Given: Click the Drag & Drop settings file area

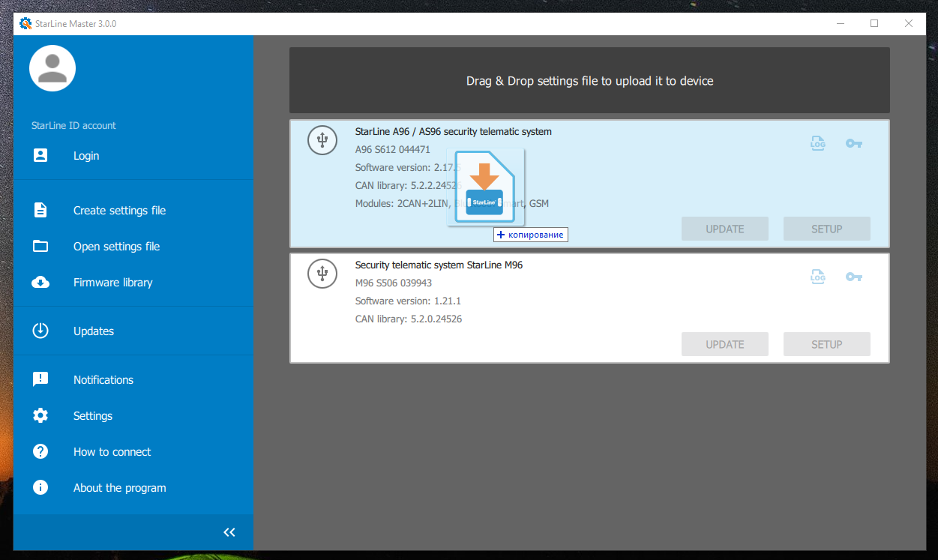Looking at the screenshot, I should click(x=590, y=80).
